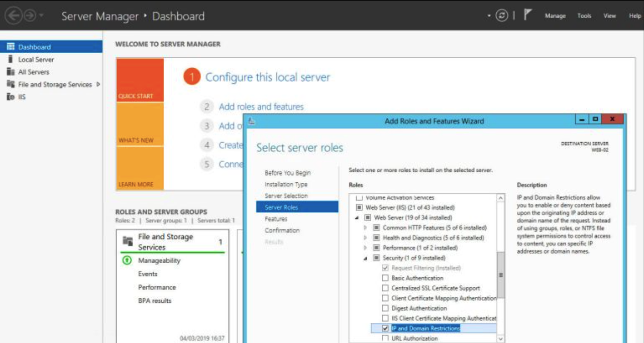Click the Local Server icon
Screen dimensions: 644x343
click(x=11, y=59)
